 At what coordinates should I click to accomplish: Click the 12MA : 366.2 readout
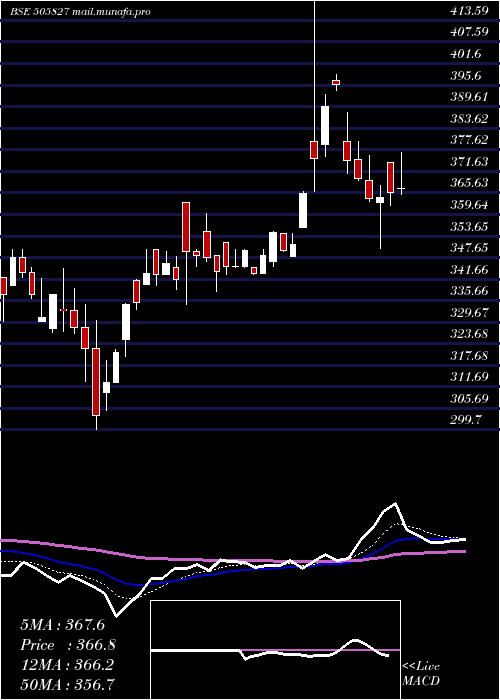(x=67, y=665)
